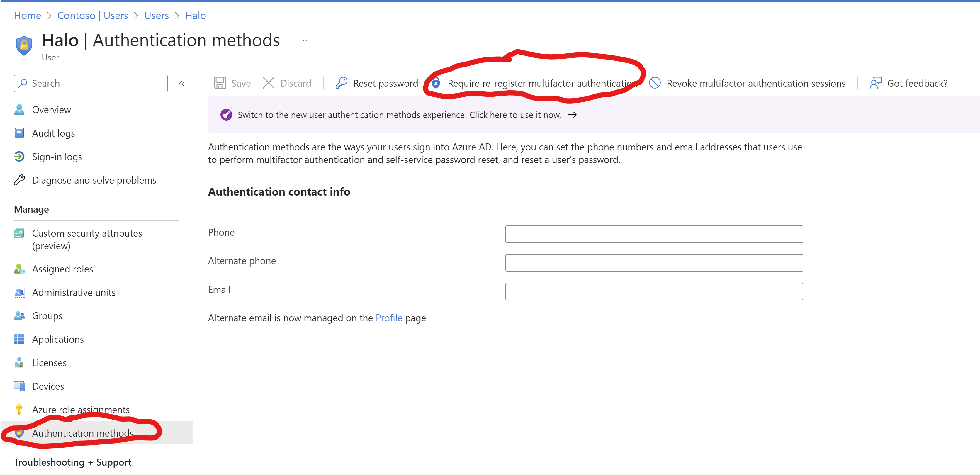Focus the sidebar Search field
980x475 pixels.
(91, 83)
